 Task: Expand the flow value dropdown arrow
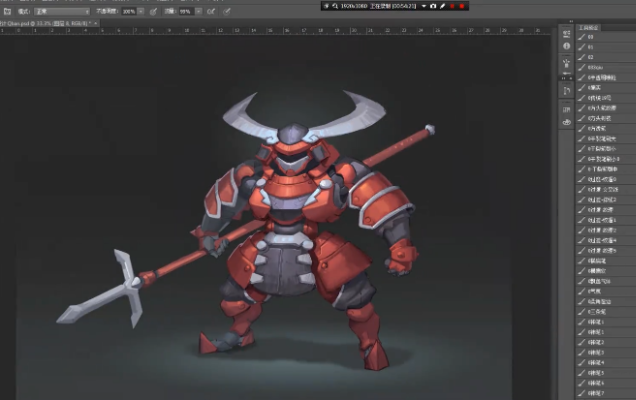tap(199, 11)
